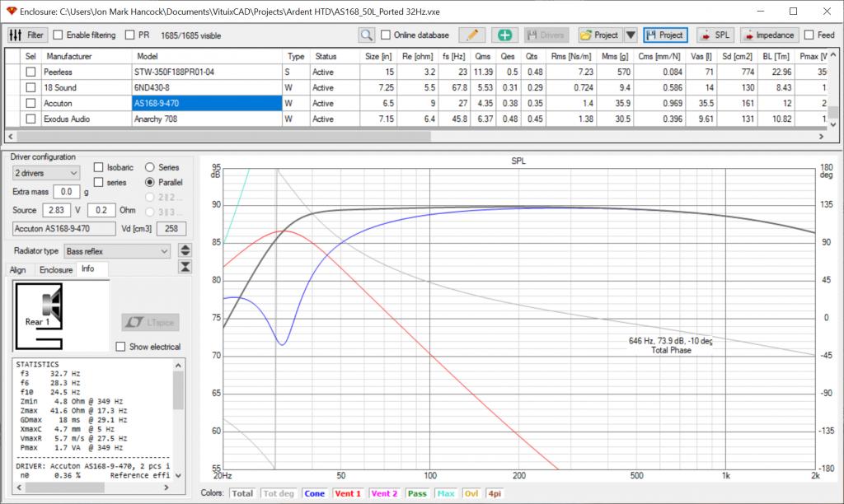Switch to the Align tab

(18, 269)
